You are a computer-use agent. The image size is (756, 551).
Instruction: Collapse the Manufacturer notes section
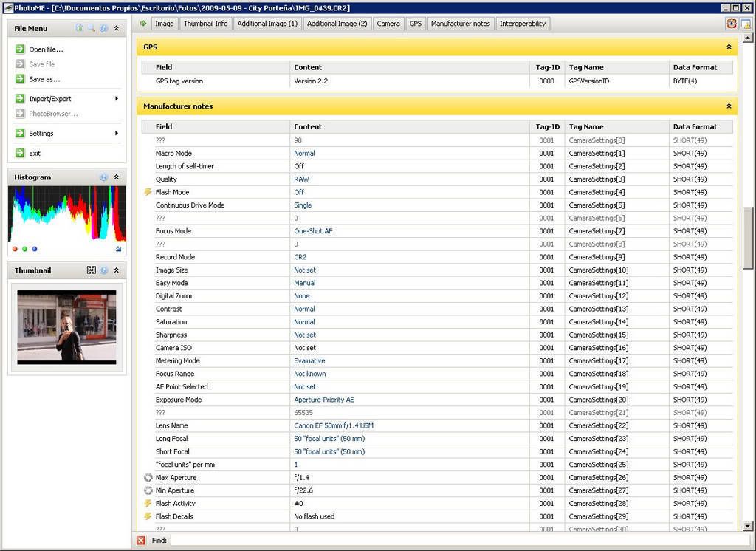(x=729, y=106)
